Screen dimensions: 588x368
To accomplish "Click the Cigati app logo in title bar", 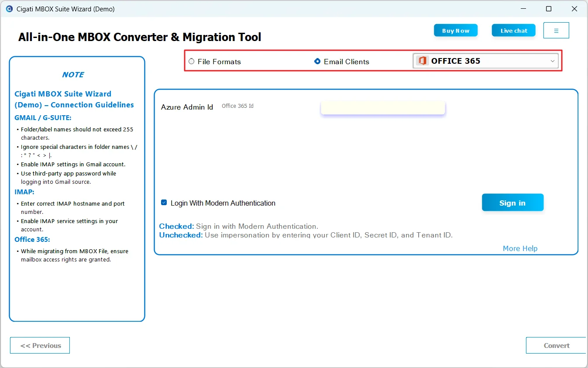I will coord(9,9).
